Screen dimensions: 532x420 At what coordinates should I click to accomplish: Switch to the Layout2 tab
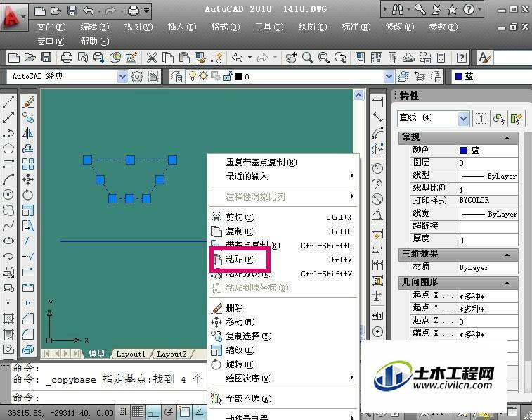pos(171,354)
